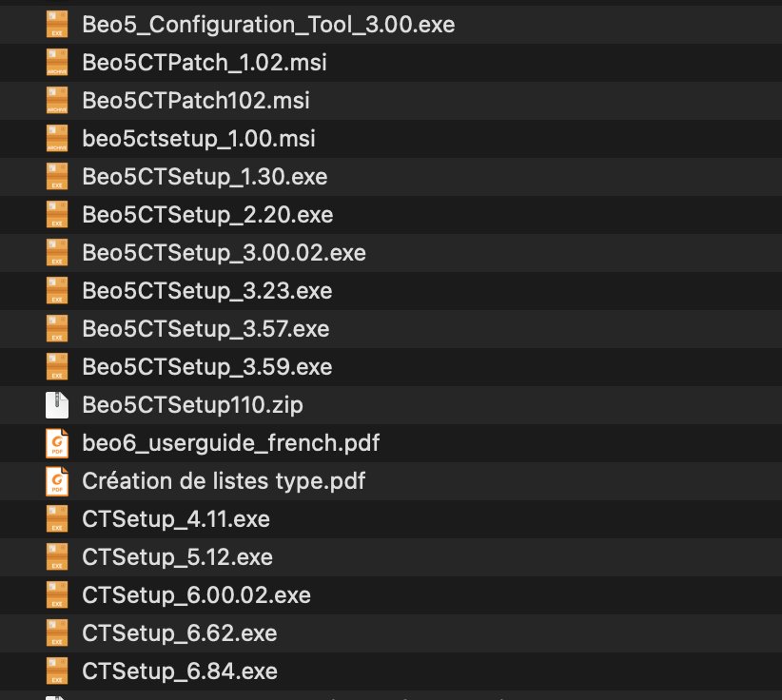
Task: Click the EXE icon next to Beo5CTSetup_3.59.exe
Action: click(58, 367)
